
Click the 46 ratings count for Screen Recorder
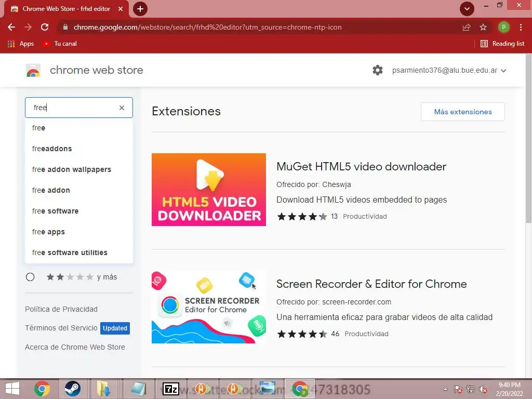pos(335,334)
